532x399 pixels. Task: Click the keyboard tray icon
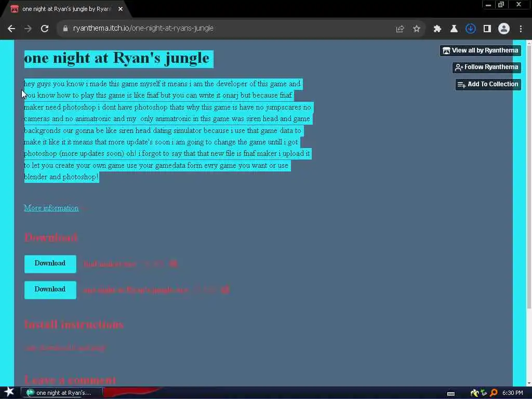(x=451, y=394)
